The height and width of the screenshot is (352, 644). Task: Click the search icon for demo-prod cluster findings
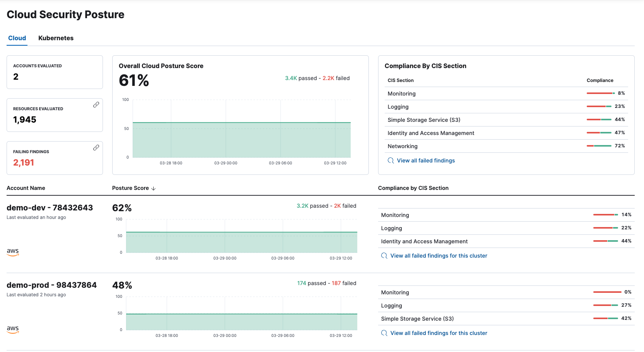(x=384, y=333)
